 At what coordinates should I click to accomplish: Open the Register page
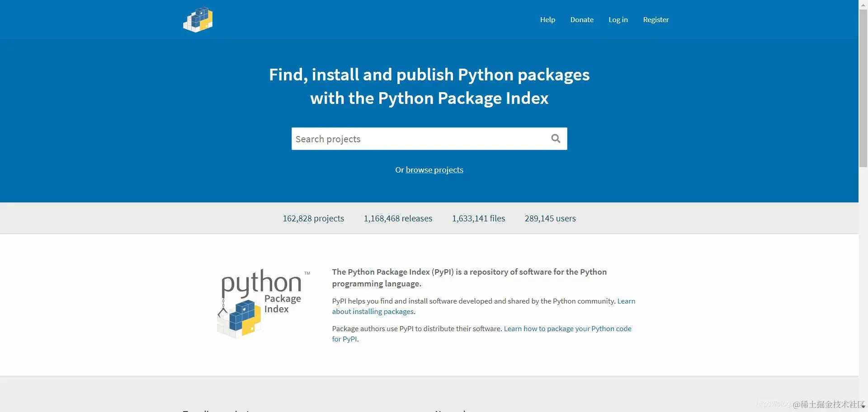click(656, 19)
